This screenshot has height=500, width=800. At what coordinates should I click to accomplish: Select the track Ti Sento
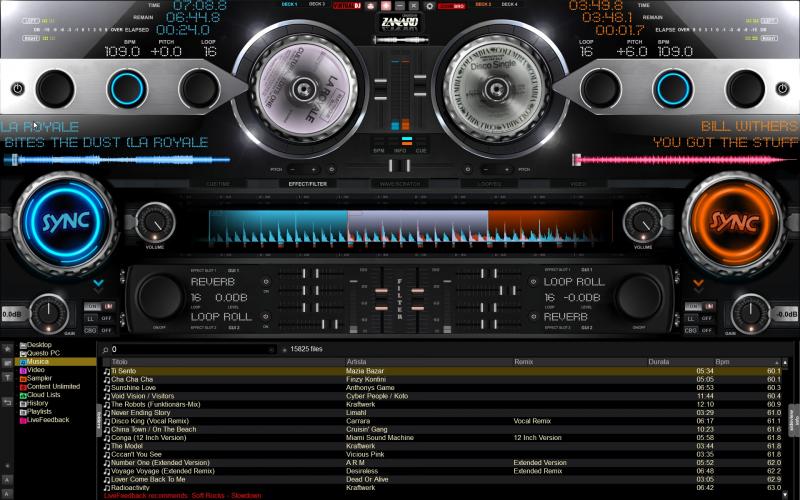pyautogui.click(x=443, y=371)
